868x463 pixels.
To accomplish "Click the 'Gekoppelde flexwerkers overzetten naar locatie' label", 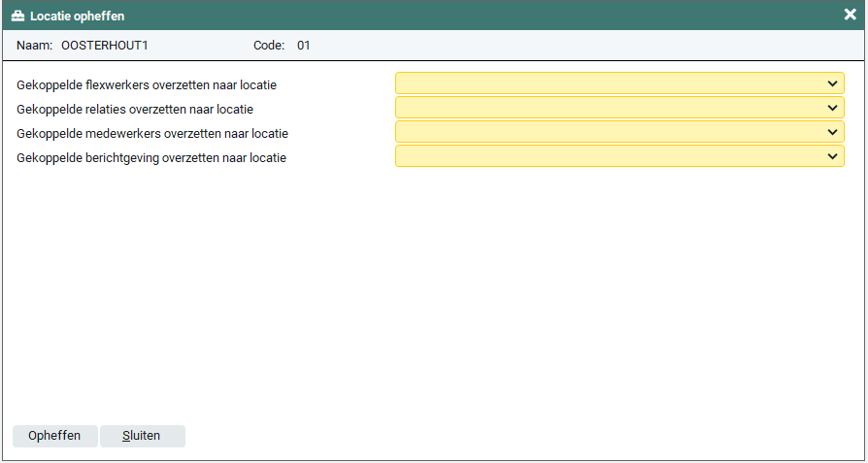I will 147,85.
